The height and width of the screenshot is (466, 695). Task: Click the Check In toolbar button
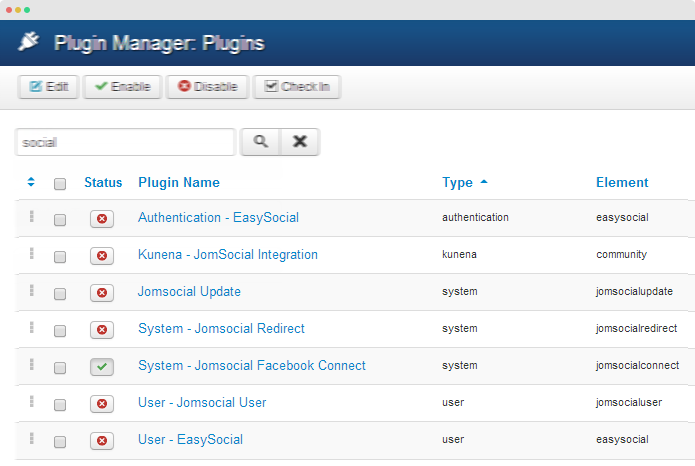(297, 86)
